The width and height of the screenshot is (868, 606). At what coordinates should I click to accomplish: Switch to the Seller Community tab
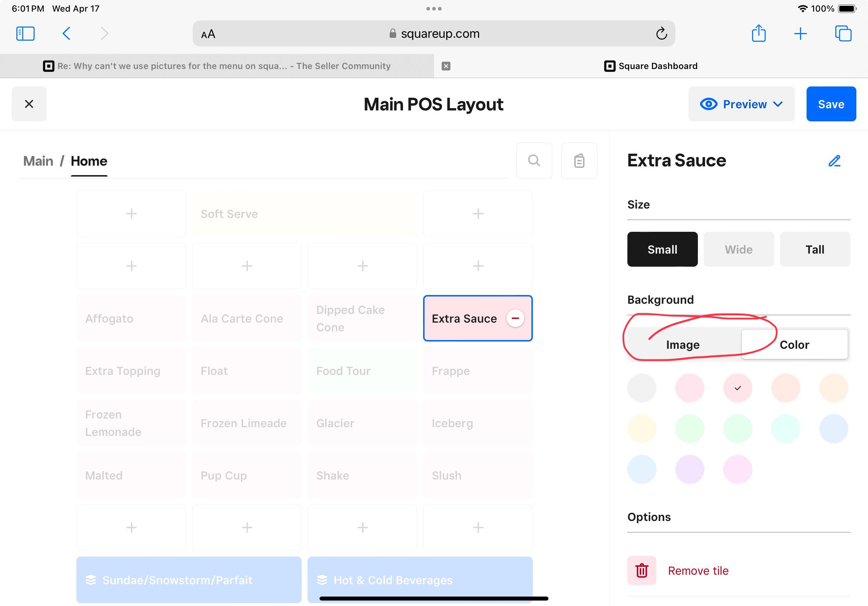pos(217,66)
